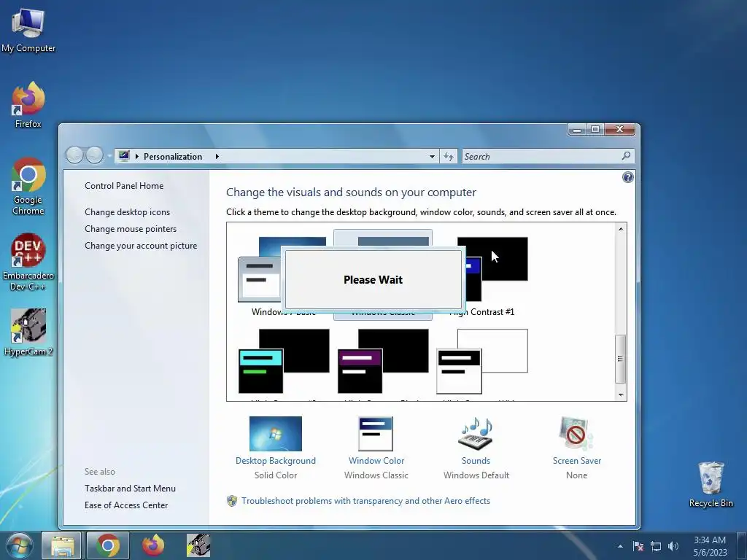Launch Firefox from the desktop shortcut
747x560 pixels.
click(x=28, y=105)
